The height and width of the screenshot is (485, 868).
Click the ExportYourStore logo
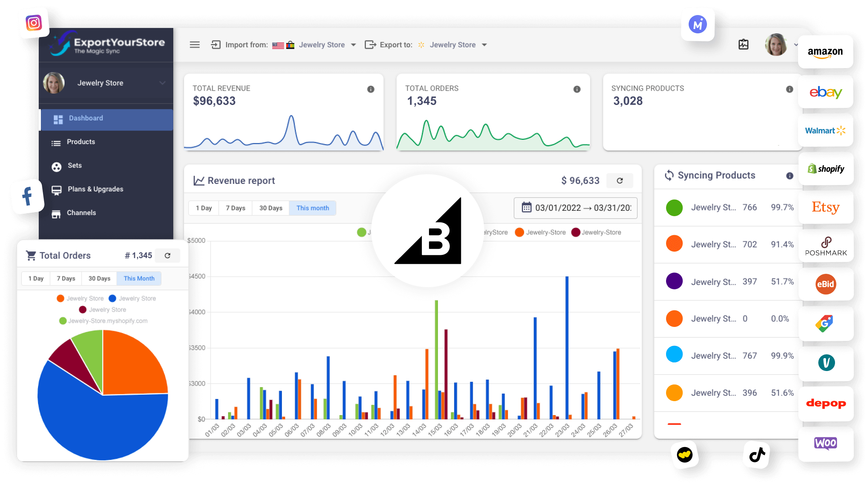tap(107, 44)
